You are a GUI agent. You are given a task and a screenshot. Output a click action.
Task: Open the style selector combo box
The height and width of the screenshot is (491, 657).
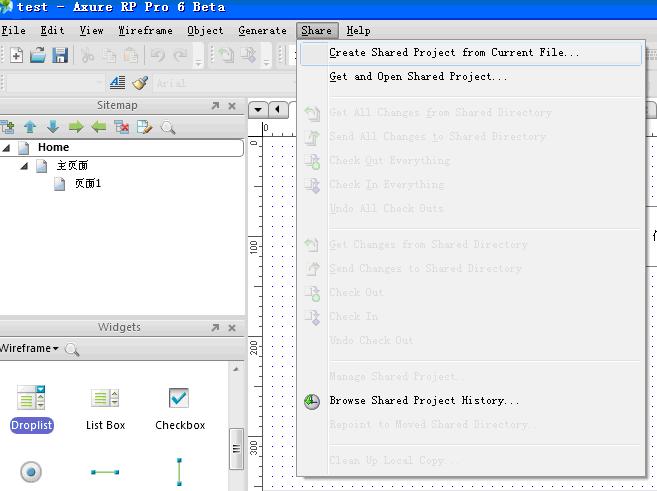(x=54, y=83)
